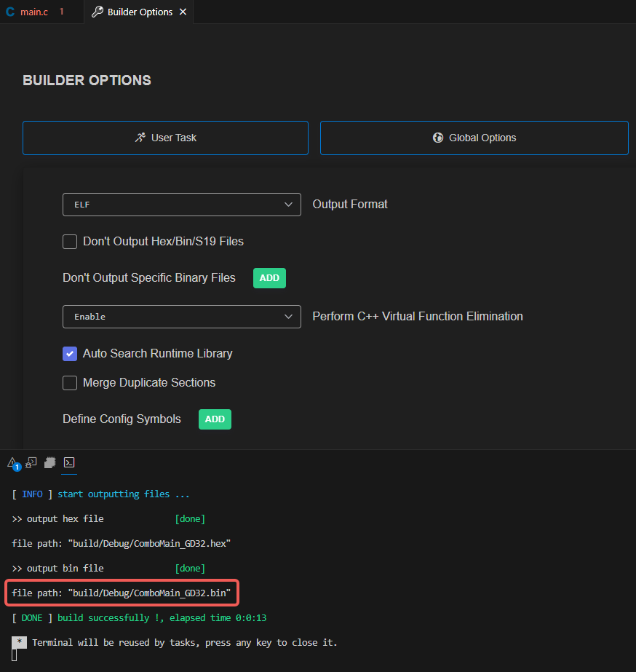636x672 pixels.
Task: Click the chip-shaped panel icon
Action: pos(50,462)
